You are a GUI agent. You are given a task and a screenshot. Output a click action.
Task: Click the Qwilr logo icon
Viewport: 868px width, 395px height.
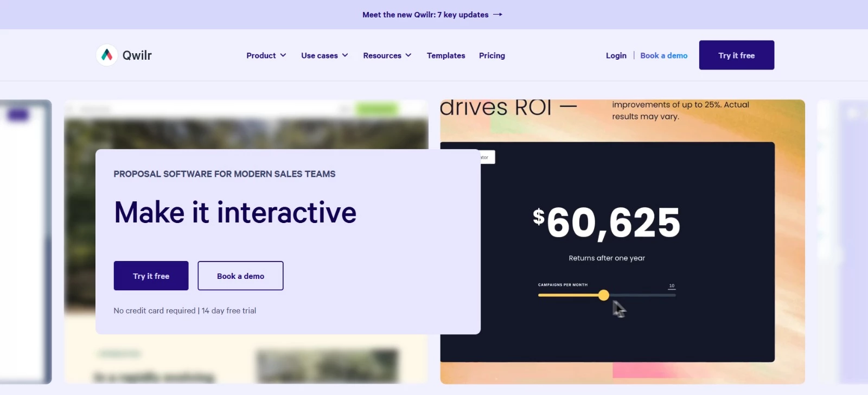coord(107,55)
